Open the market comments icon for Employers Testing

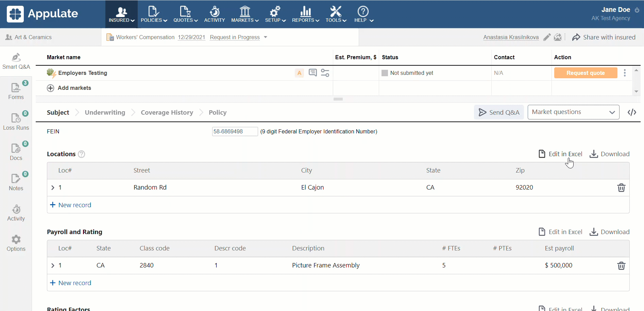312,73
